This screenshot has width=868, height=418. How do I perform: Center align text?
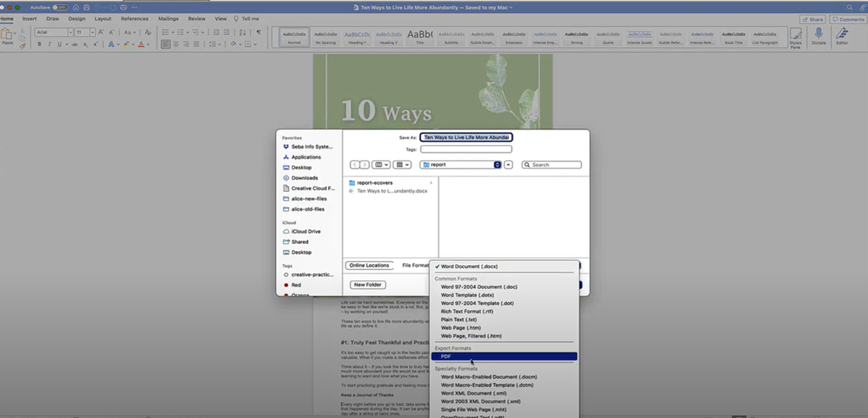(176, 44)
